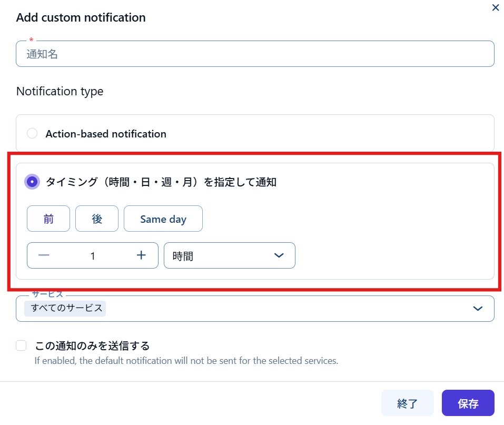Enable the この通知のみを送信する checkbox
Screen dimensions: 504x425
(x=21, y=345)
